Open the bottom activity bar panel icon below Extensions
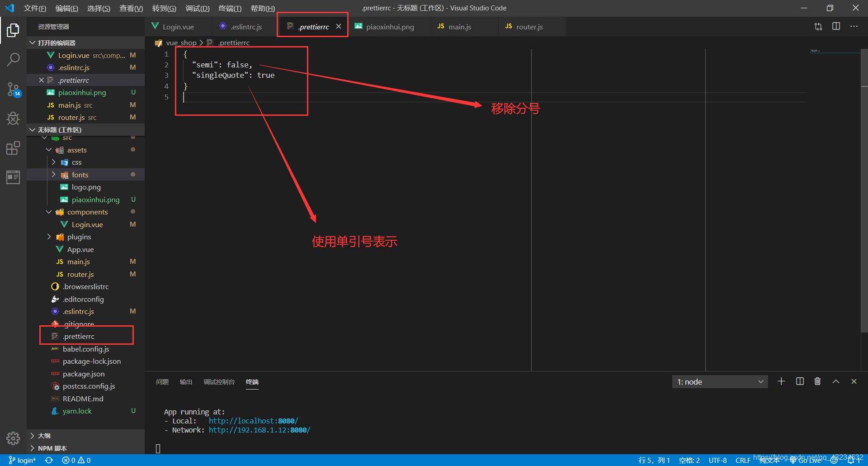868x466 pixels. [x=13, y=177]
